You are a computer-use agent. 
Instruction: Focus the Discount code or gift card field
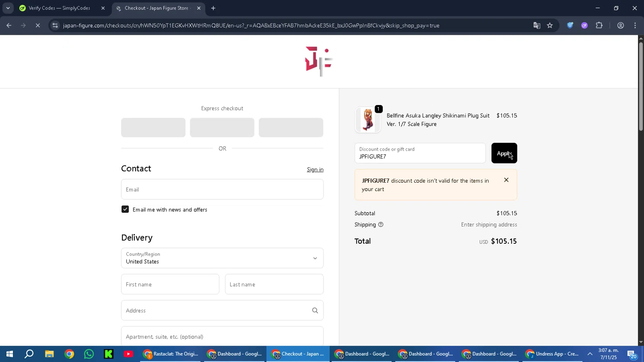420,153
